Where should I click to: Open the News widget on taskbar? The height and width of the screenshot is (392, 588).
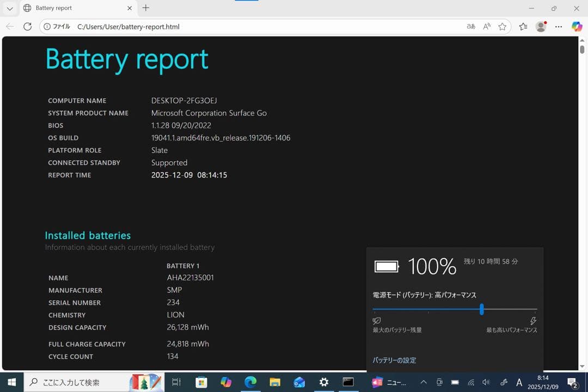[389, 382]
